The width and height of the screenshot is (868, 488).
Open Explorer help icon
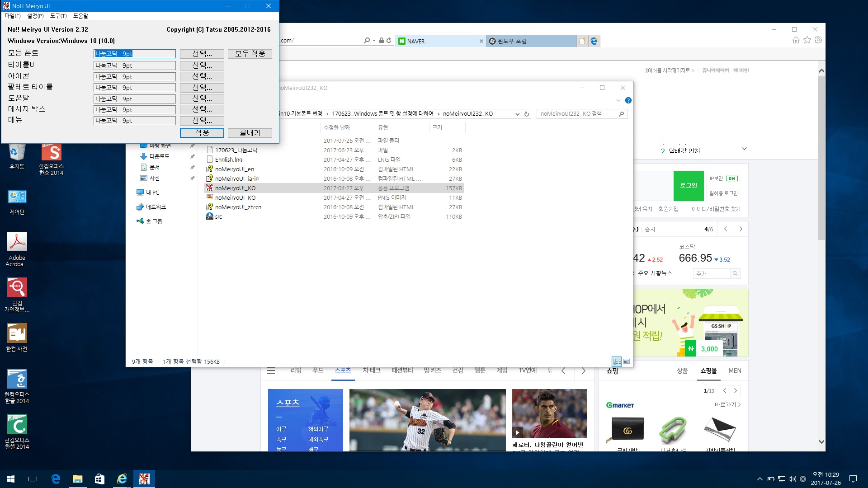628,100
